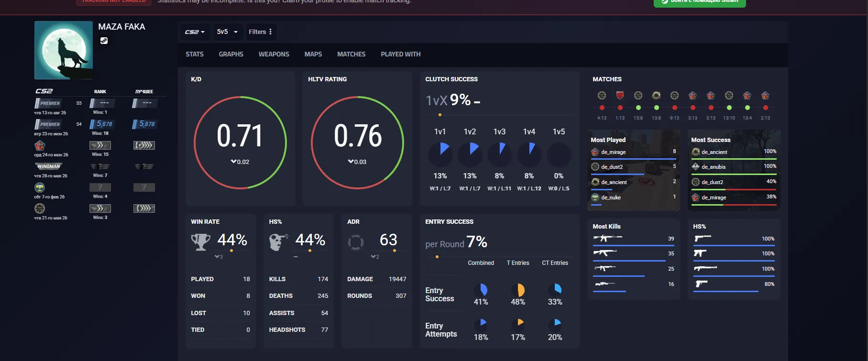Click the wolf avatar profile picture

click(64, 50)
